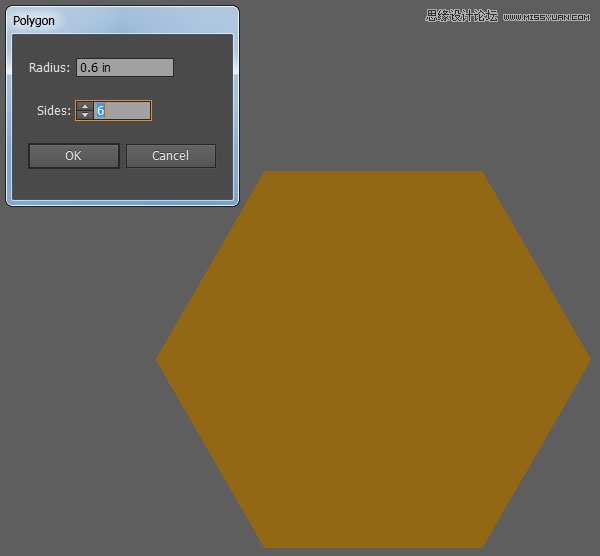Click the Chinese watermark text at top right

pyautogui.click(x=461, y=16)
